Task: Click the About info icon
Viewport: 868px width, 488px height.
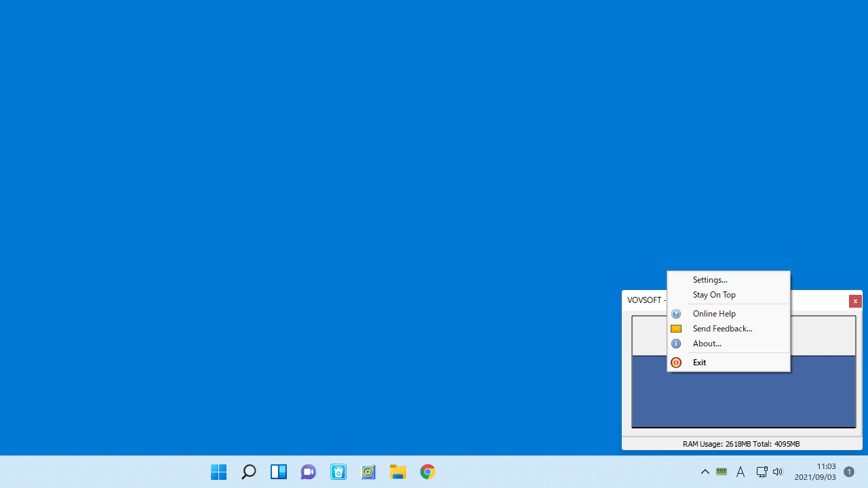Action: [x=676, y=344]
